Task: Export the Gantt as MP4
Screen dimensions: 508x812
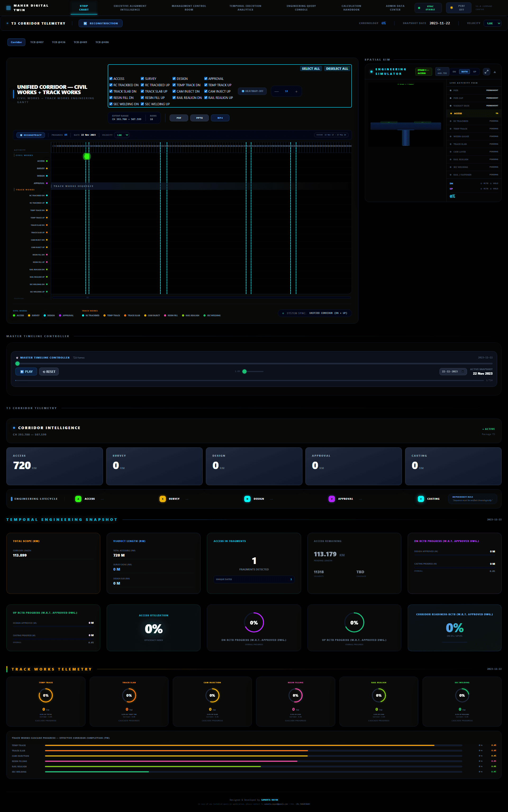Action: click(220, 118)
